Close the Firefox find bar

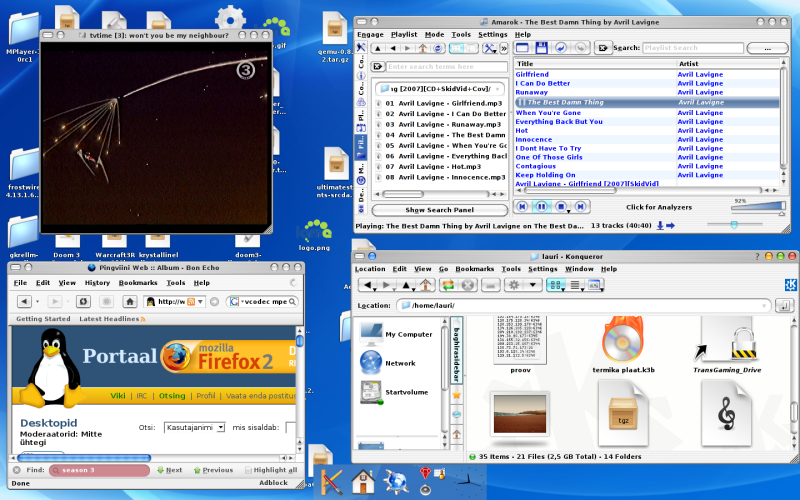click(16, 470)
